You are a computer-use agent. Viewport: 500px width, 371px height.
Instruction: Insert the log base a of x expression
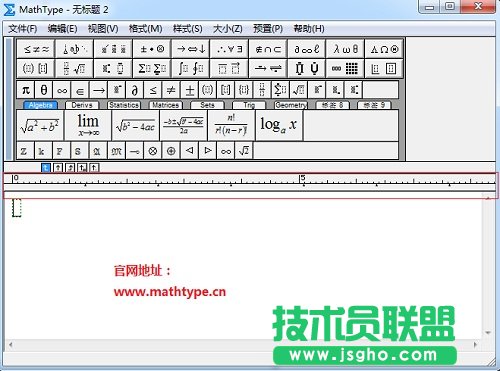pos(279,125)
